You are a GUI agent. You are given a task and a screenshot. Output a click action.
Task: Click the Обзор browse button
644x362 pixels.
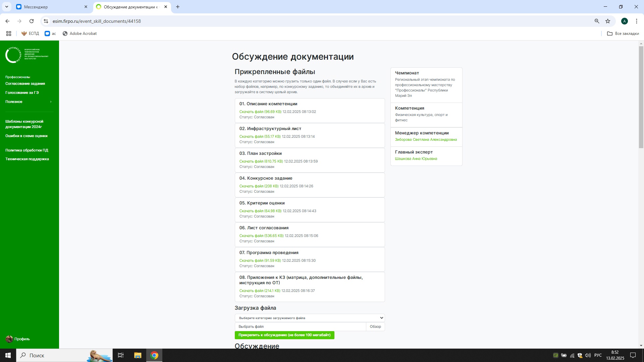click(x=375, y=326)
